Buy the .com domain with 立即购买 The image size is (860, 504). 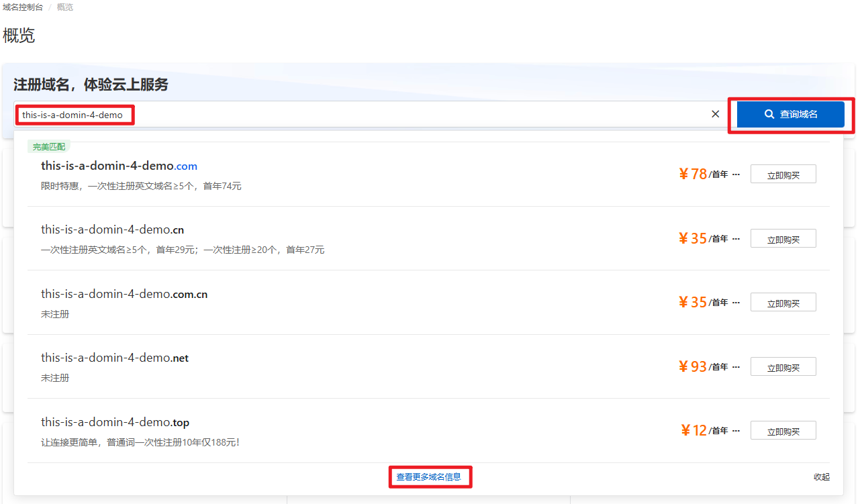(783, 174)
